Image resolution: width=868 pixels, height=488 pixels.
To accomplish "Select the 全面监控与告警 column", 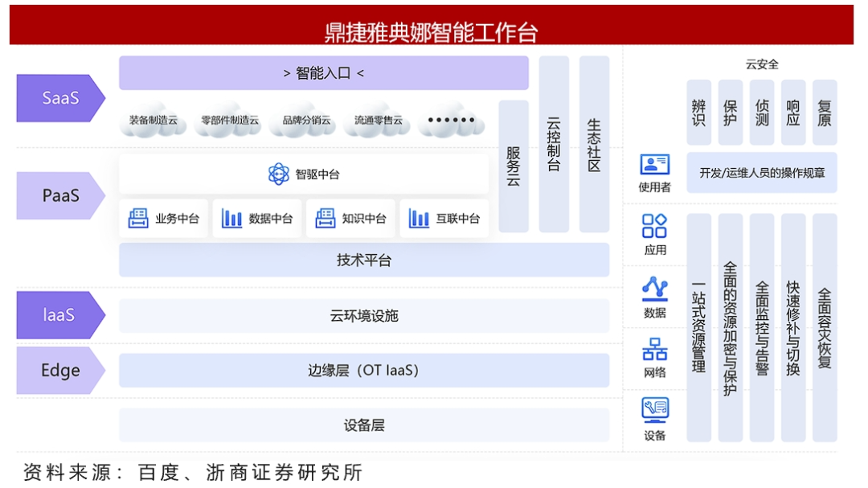I will click(762, 327).
